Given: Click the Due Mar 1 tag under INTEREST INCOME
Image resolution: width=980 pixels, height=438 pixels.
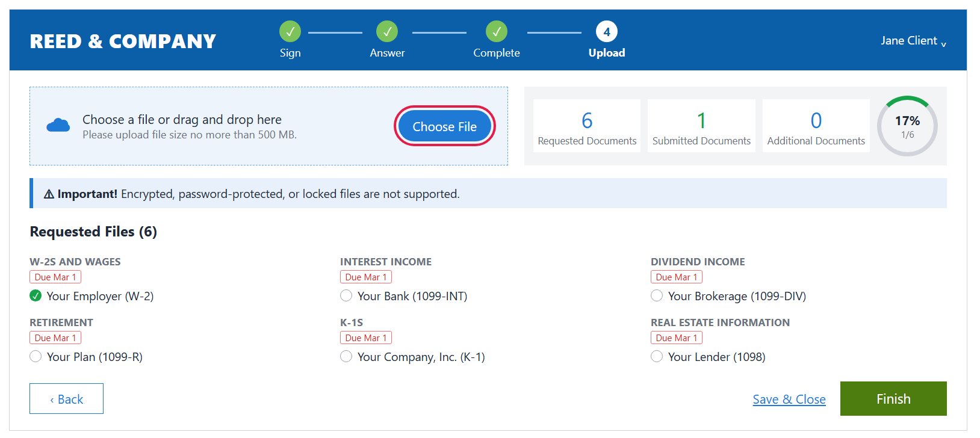Looking at the screenshot, I should point(366,277).
